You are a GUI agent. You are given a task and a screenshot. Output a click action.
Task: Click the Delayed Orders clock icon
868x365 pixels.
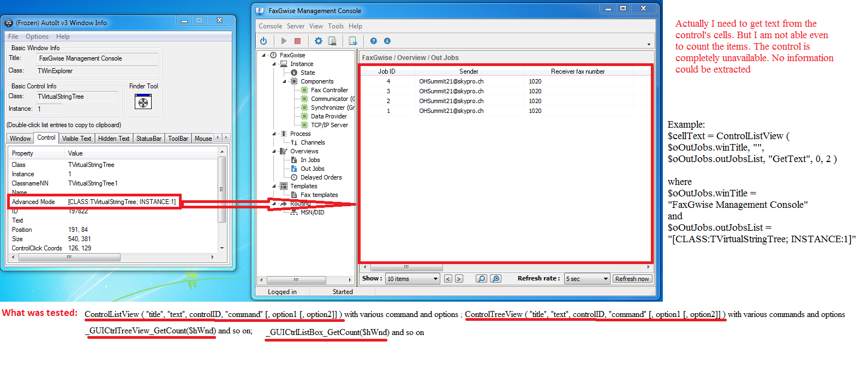(294, 177)
